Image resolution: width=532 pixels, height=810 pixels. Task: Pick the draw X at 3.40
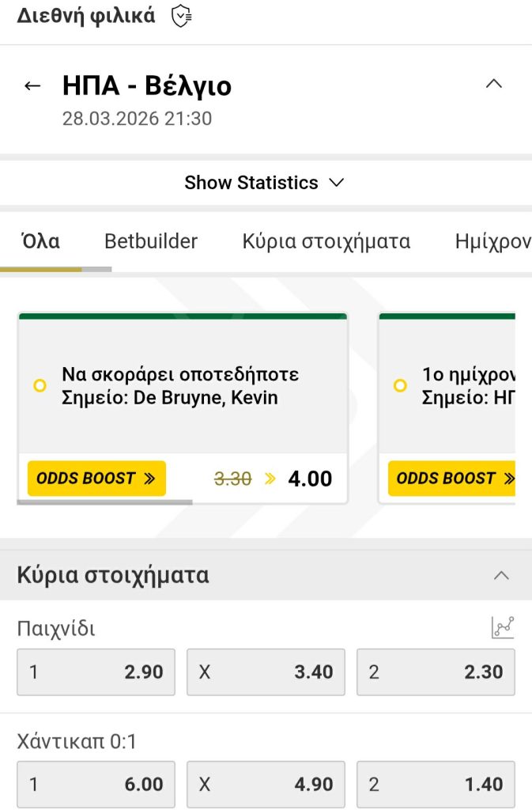click(x=266, y=672)
